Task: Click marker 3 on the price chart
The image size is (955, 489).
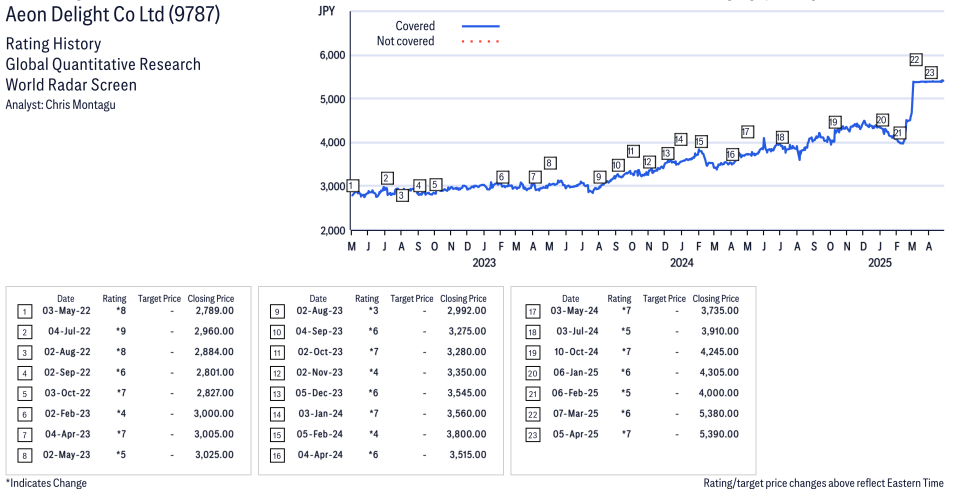Action: [x=402, y=195]
